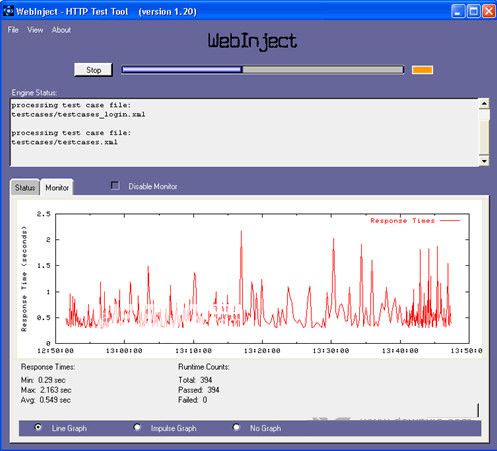Click the orange status indicator swatch
The image size is (497, 451).
tap(422, 70)
